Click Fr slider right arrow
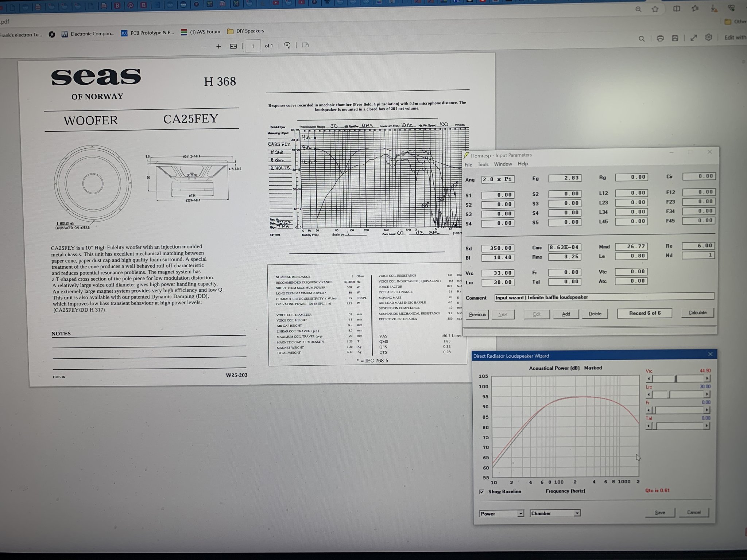747x560 pixels. [707, 410]
